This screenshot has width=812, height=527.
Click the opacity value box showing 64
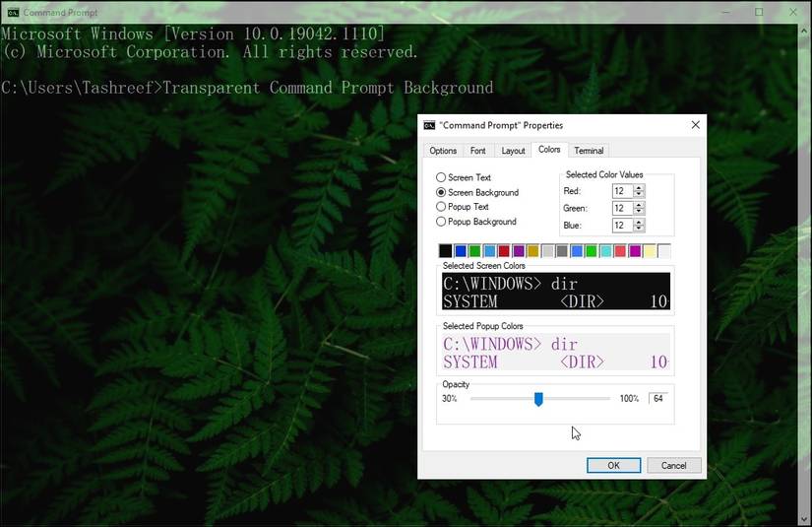coord(658,399)
